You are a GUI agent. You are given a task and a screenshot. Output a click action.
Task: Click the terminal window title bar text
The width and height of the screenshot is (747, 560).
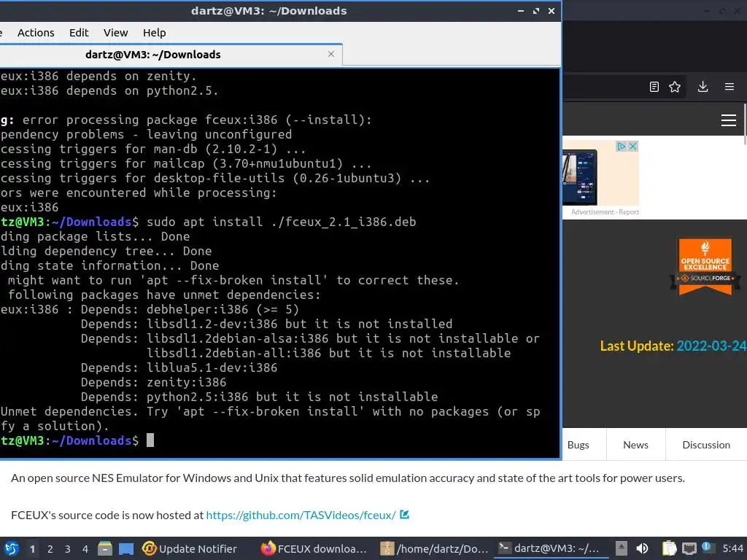268,10
